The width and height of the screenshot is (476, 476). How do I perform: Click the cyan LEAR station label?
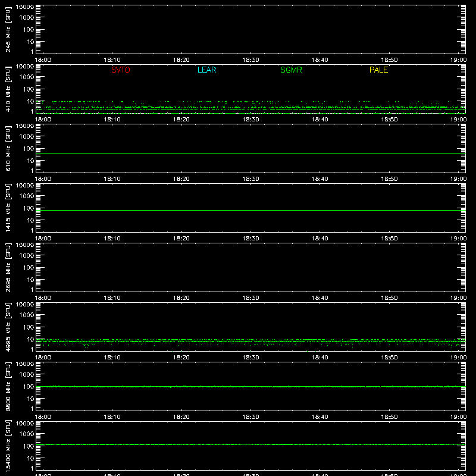(x=206, y=70)
